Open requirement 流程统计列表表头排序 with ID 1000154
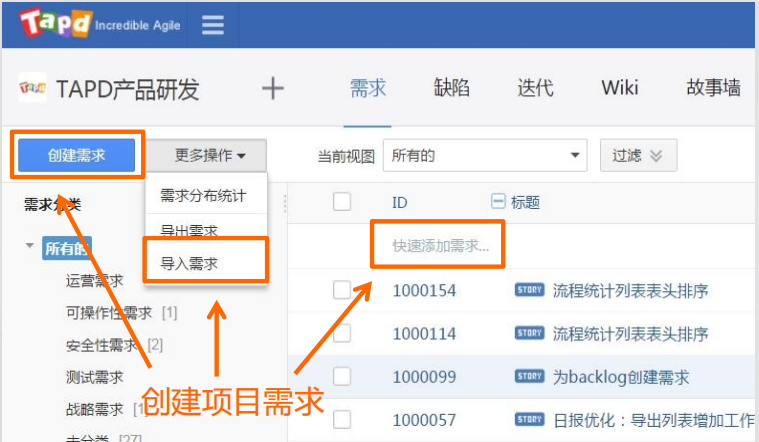 click(x=630, y=290)
